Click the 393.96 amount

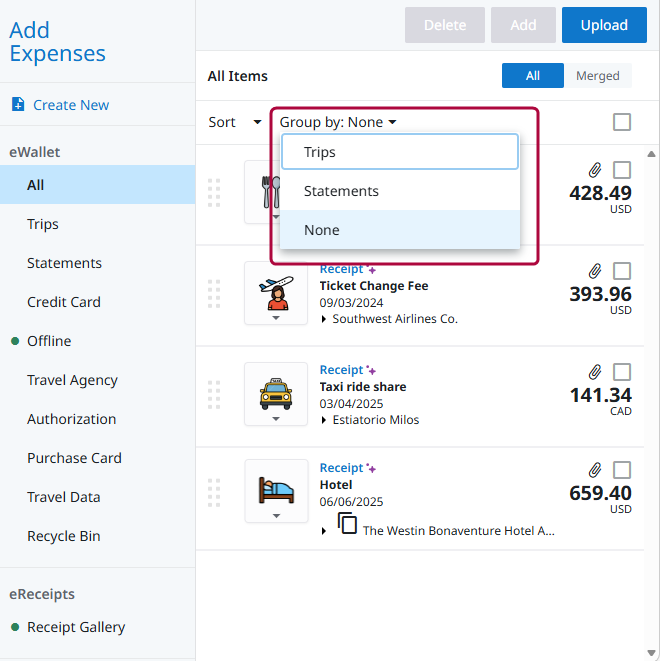(x=600, y=294)
